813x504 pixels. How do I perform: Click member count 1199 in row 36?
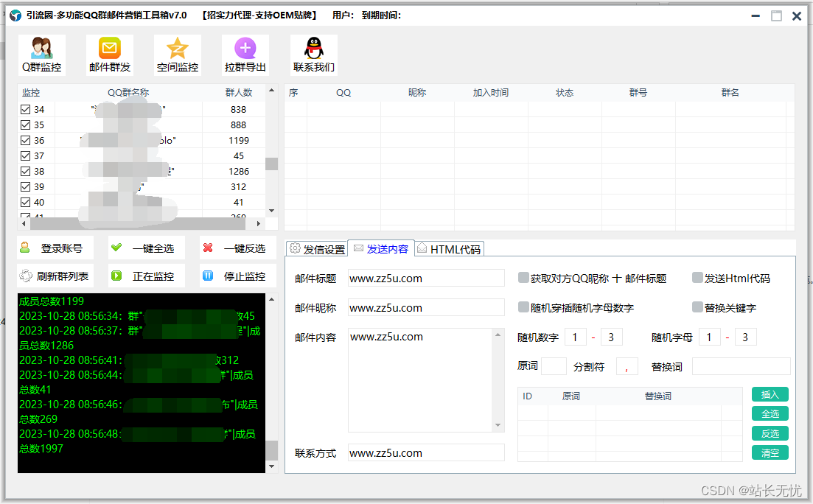(239, 141)
